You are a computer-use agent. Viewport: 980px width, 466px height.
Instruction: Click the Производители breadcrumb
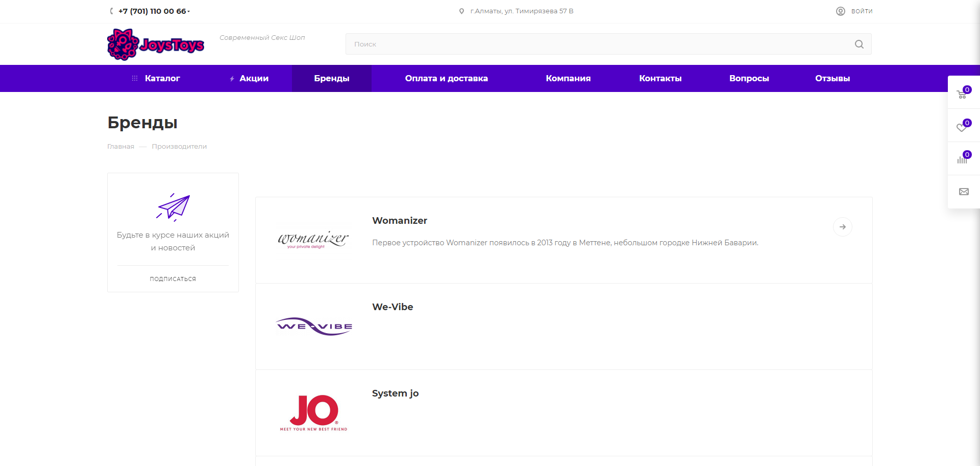coord(179,146)
